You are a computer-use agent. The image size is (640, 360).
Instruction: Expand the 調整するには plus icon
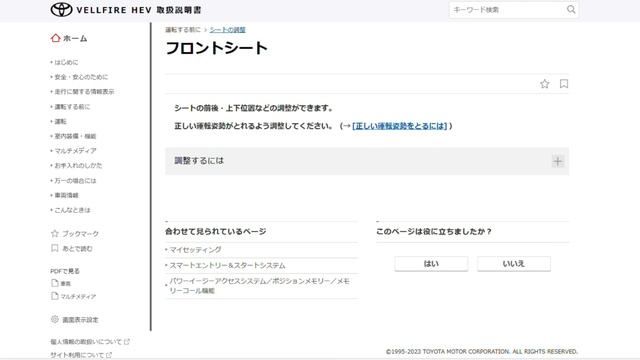pyautogui.click(x=558, y=162)
